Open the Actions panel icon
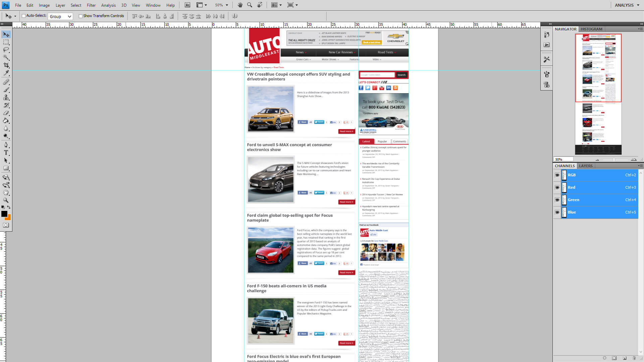The image size is (644, 362). click(x=547, y=45)
